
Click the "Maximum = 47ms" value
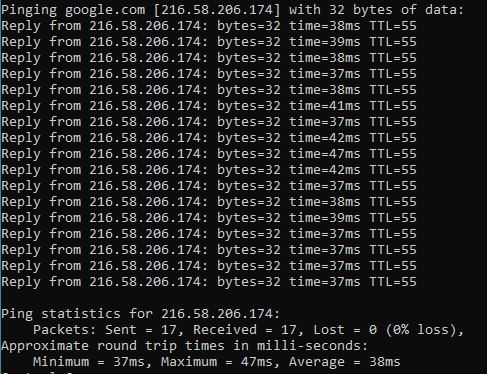click(x=217, y=362)
